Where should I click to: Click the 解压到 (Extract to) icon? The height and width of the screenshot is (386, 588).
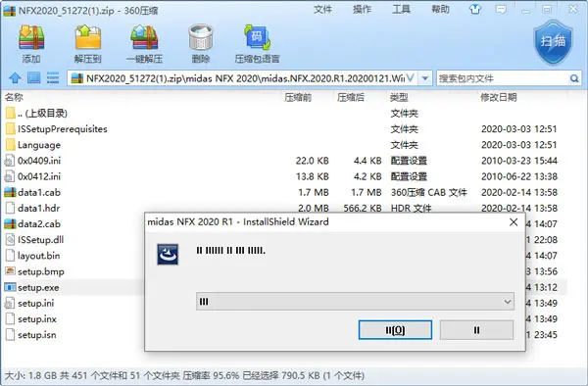tap(88, 37)
